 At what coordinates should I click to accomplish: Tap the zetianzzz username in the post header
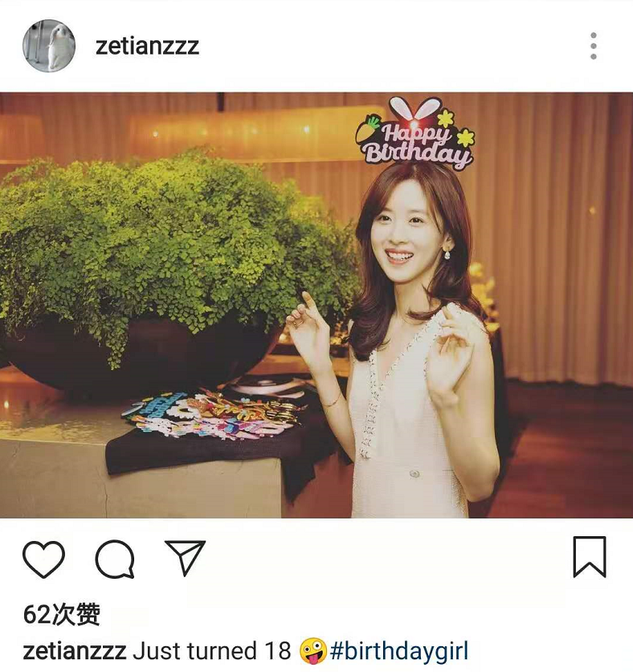point(147,47)
